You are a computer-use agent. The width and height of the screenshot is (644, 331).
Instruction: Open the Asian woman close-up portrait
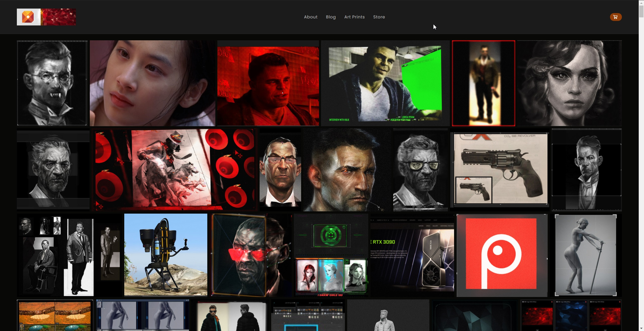point(152,83)
